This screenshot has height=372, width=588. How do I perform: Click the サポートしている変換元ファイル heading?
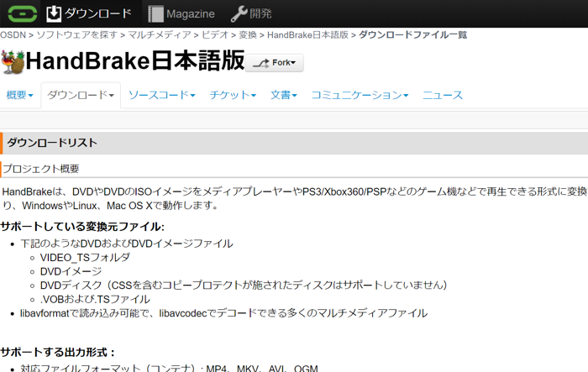[x=82, y=227]
